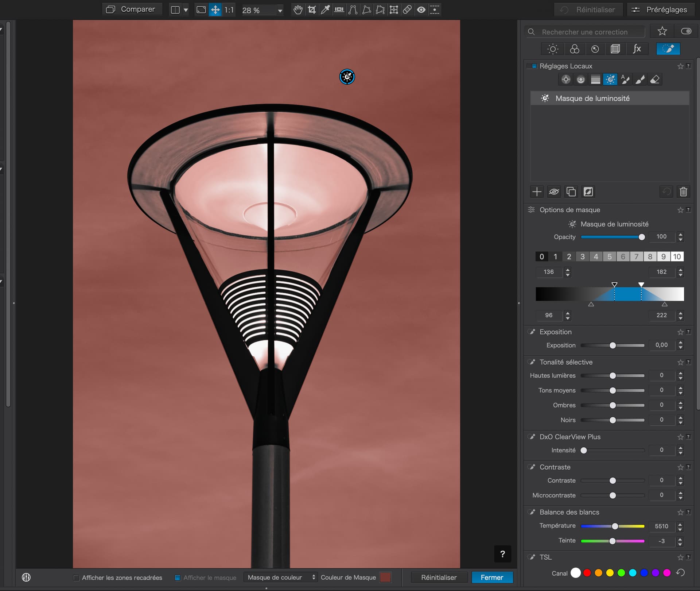The width and height of the screenshot is (700, 591).
Task: Choose the Graduated filter mask tool
Action: 595,80
